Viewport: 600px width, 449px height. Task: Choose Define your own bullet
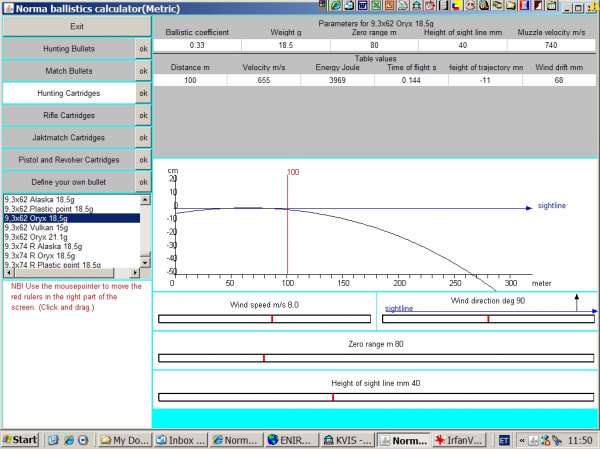pyautogui.click(x=68, y=181)
